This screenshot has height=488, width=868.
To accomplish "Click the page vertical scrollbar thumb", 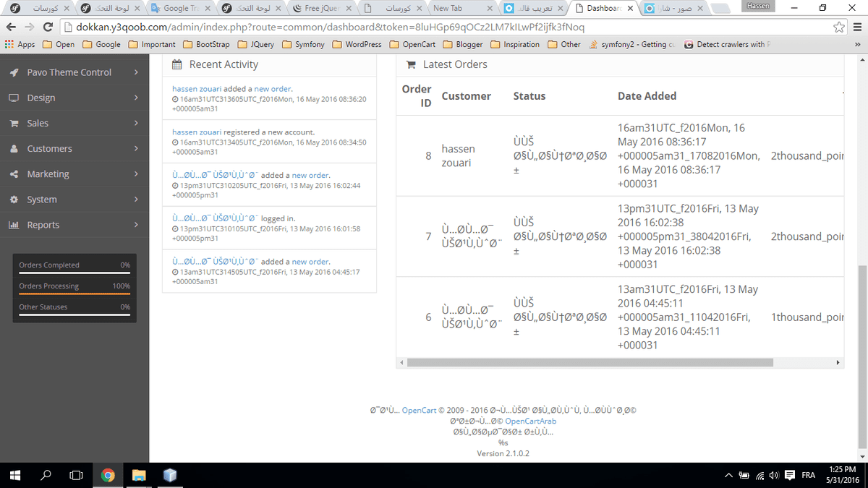I will pos(862,358).
